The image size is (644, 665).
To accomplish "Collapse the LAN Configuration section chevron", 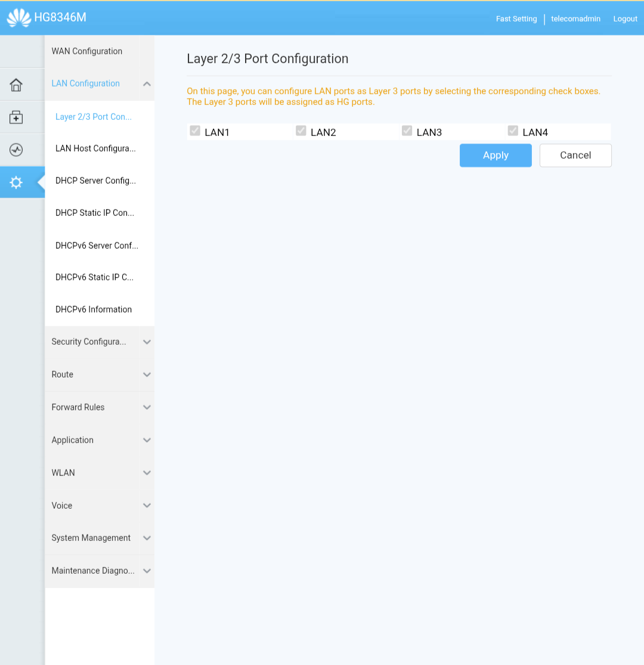I will coord(147,84).
